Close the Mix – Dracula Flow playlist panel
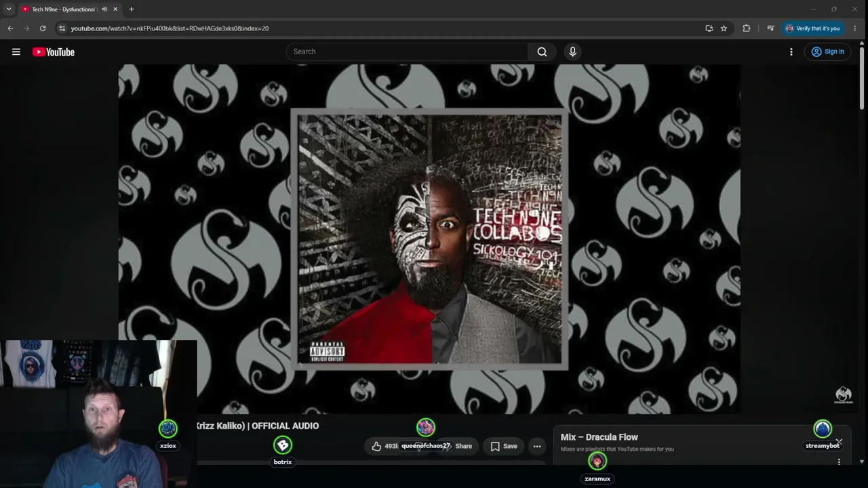868x488 pixels. pos(839,442)
